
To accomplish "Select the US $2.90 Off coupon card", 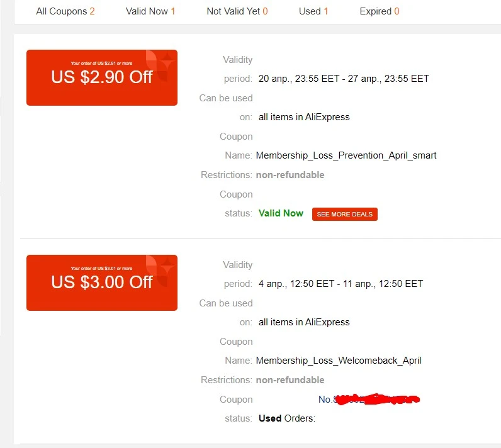I will pos(102,77).
